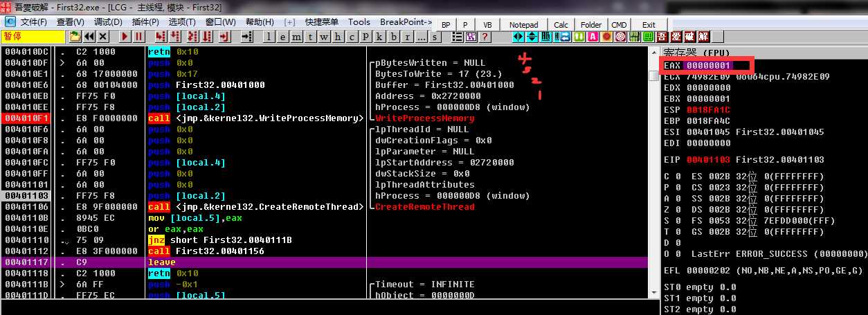Click the open file toolbar icon
The width and height of the screenshot is (868, 315).
[x=75, y=37]
